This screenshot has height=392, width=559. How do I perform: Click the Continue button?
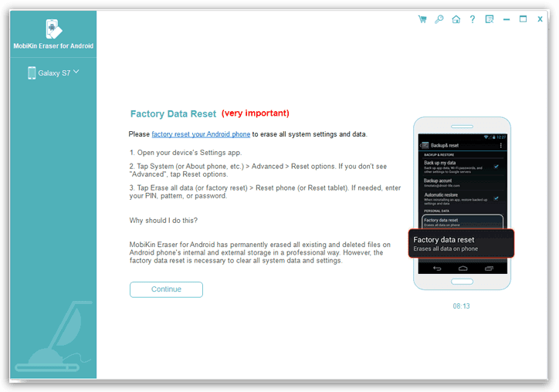tap(166, 289)
